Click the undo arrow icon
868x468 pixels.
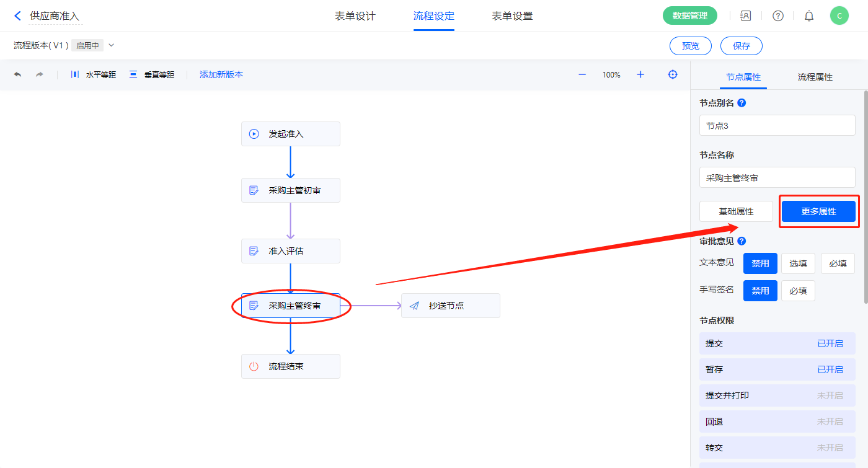17,74
